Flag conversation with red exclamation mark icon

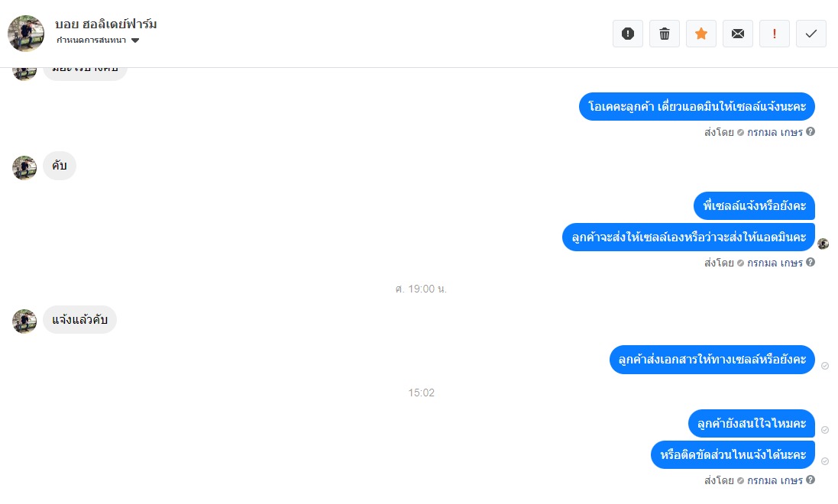click(775, 34)
